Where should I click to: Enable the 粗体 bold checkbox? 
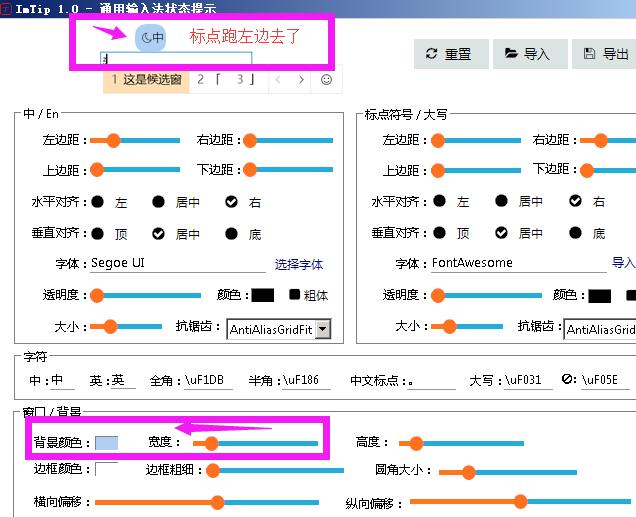[x=294, y=295]
